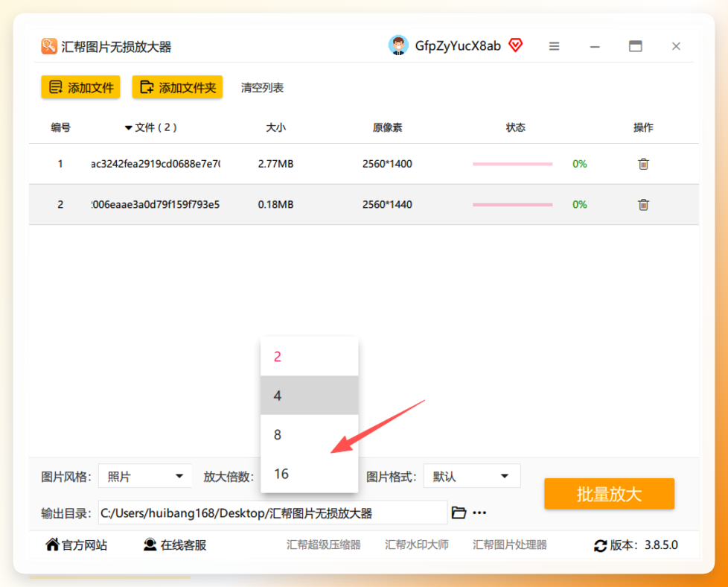Click the red VIP diamond badge
This screenshot has height=587, width=728.
[x=516, y=45]
